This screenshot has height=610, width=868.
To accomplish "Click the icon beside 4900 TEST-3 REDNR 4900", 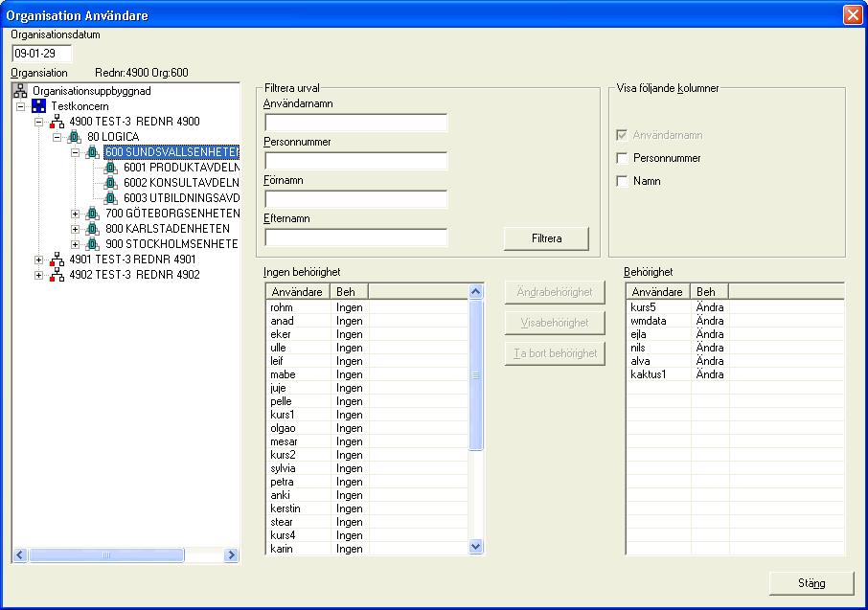I will coord(57,122).
